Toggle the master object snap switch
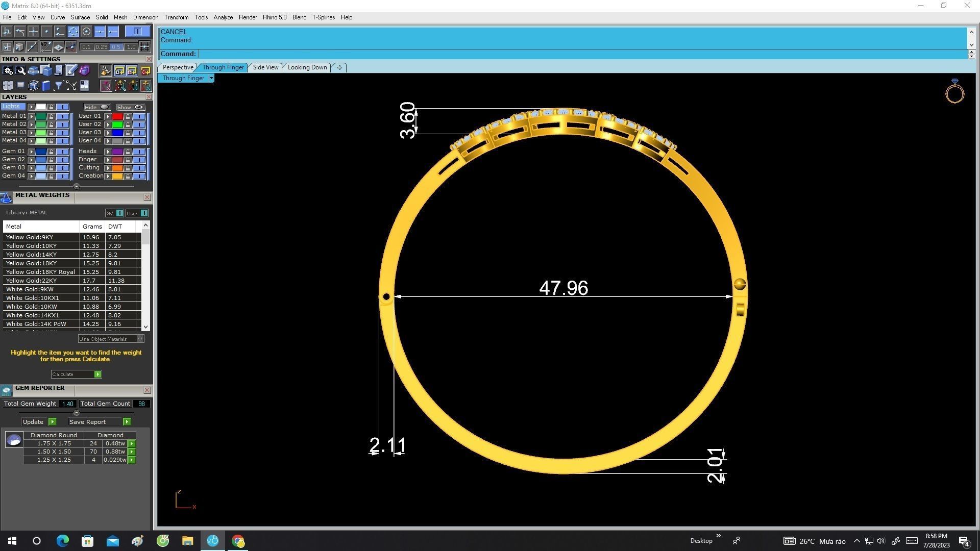Image resolution: width=980 pixels, height=551 pixels. click(x=137, y=32)
